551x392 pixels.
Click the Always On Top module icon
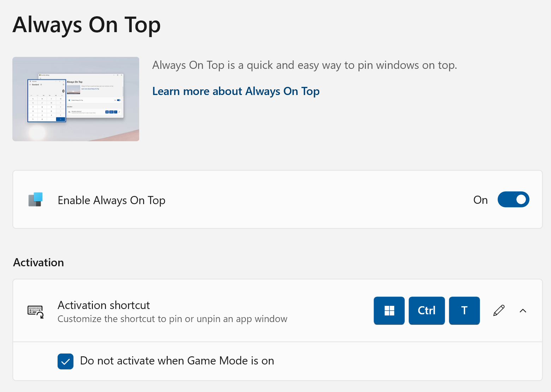click(x=36, y=200)
